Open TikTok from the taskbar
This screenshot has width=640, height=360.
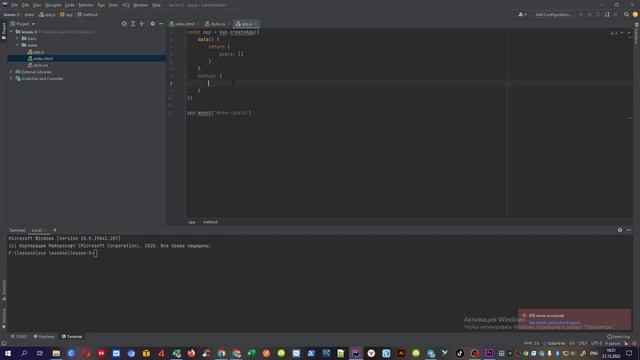click(x=460, y=353)
